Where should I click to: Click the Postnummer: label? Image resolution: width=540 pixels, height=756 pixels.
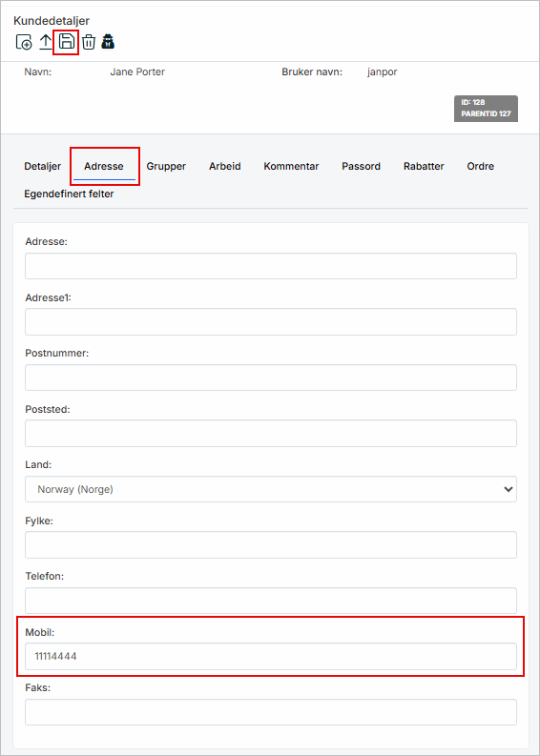click(x=57, y=353)
